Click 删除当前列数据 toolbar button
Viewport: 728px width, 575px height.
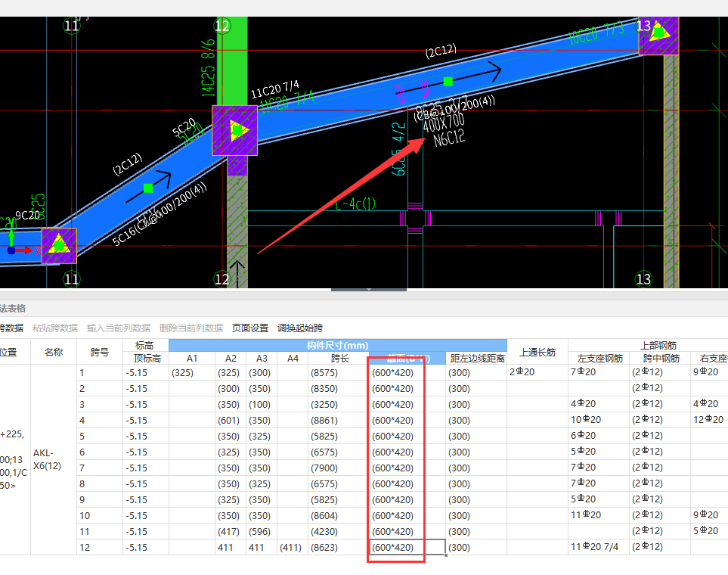[x=191, y=328]
